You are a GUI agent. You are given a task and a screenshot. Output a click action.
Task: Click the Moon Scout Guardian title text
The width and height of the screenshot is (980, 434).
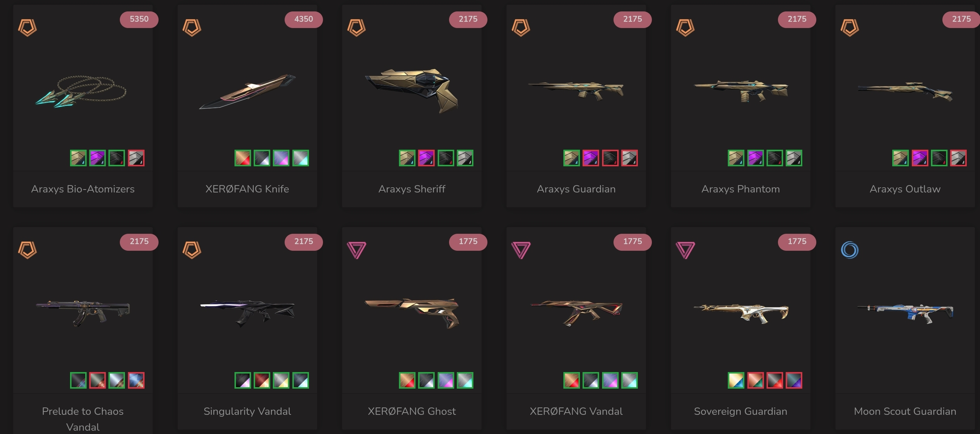tap(905, 412)
